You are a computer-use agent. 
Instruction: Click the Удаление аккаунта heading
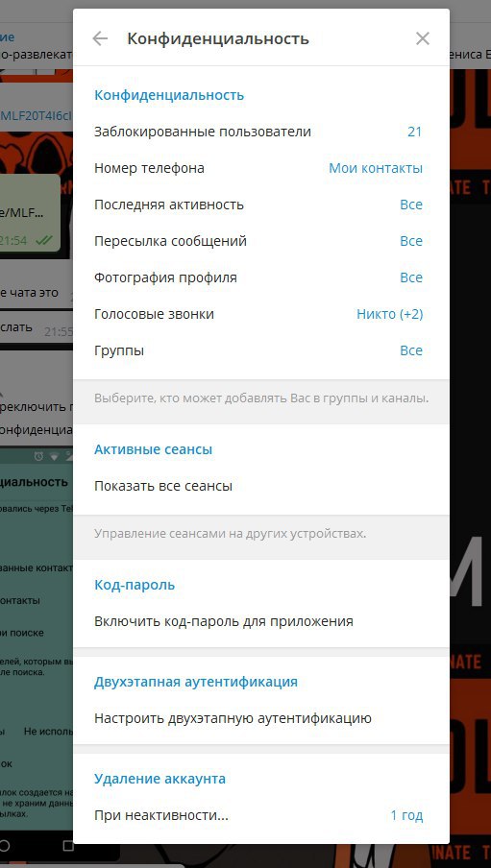click(160, 779)
